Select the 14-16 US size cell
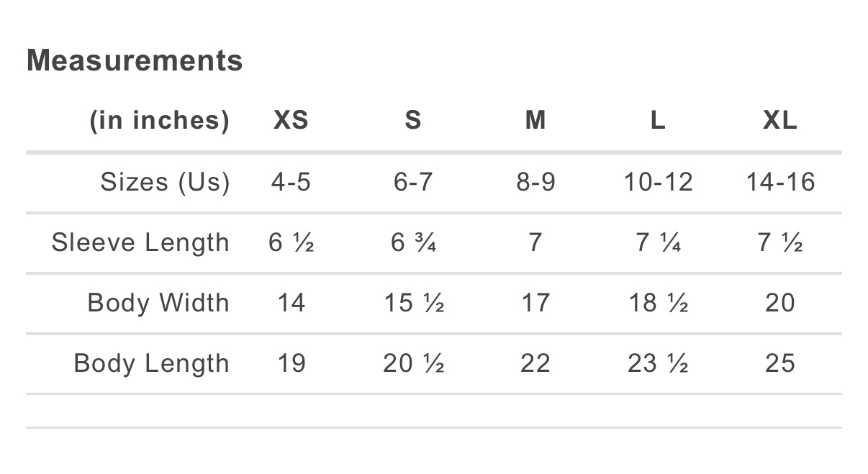This screenshot has width=868, height=474. point(780,182)
